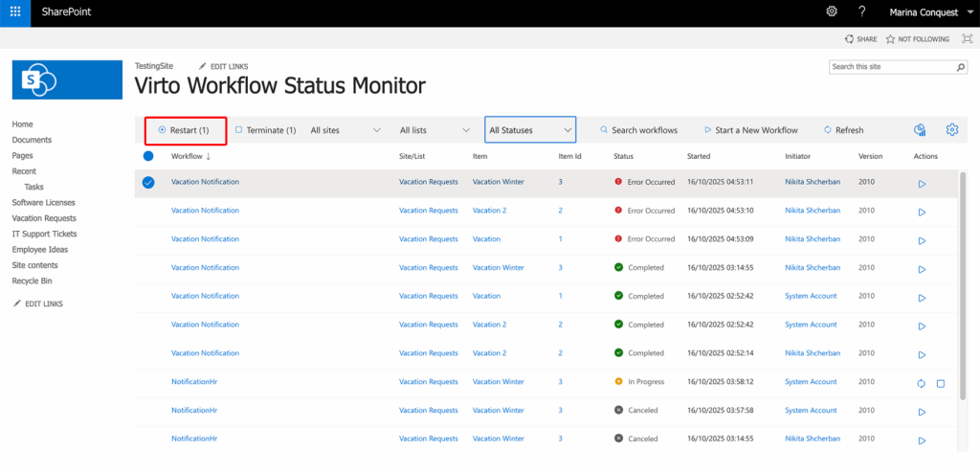Click the Recent heading in left navigation

(24, 171)
